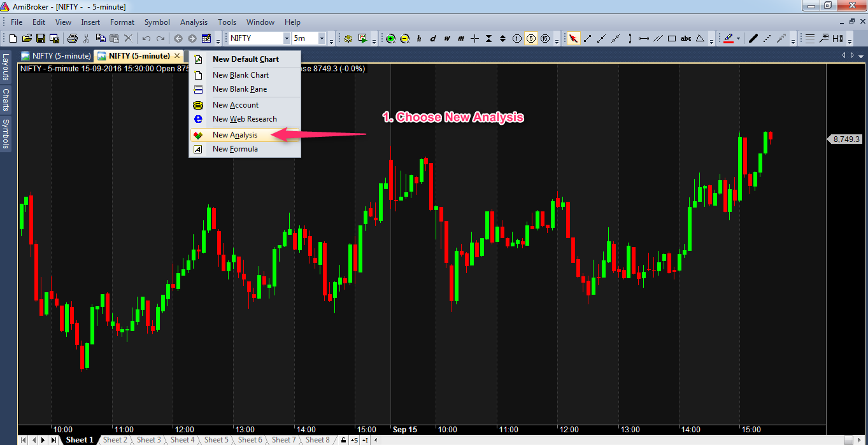Choose New Analysis from the menu
The height and width of the screenshot is (445, 868).
[245, 135]
